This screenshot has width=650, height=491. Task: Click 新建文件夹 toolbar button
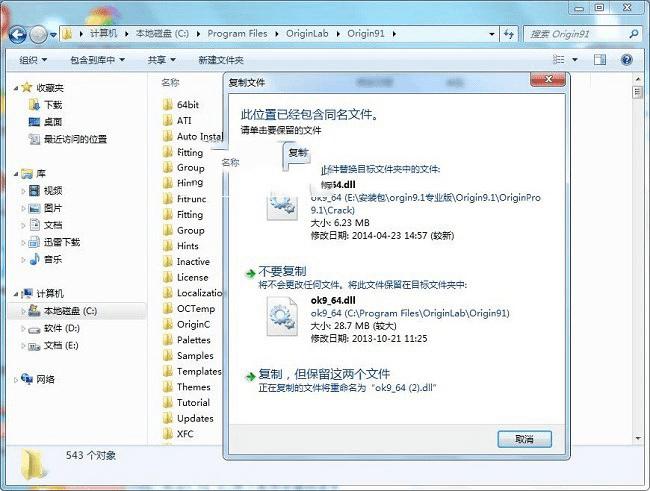(x=221, y=60)
